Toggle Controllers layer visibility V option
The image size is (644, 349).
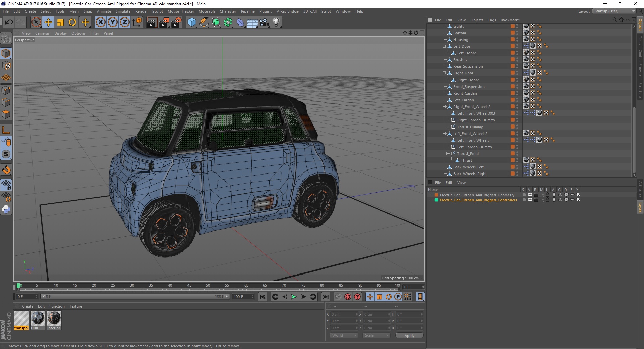(x=530, y=200)
